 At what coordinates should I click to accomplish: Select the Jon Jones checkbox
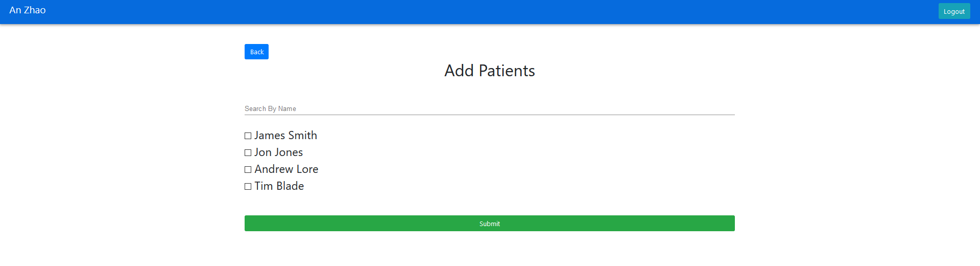pyautogui.click(x=248, y=153)
